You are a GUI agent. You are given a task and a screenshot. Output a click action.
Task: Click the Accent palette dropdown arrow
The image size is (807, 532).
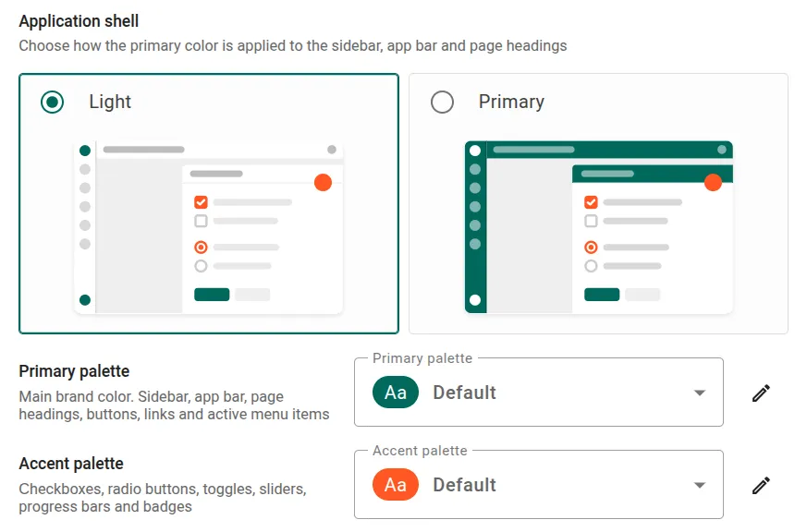point(699,485)
